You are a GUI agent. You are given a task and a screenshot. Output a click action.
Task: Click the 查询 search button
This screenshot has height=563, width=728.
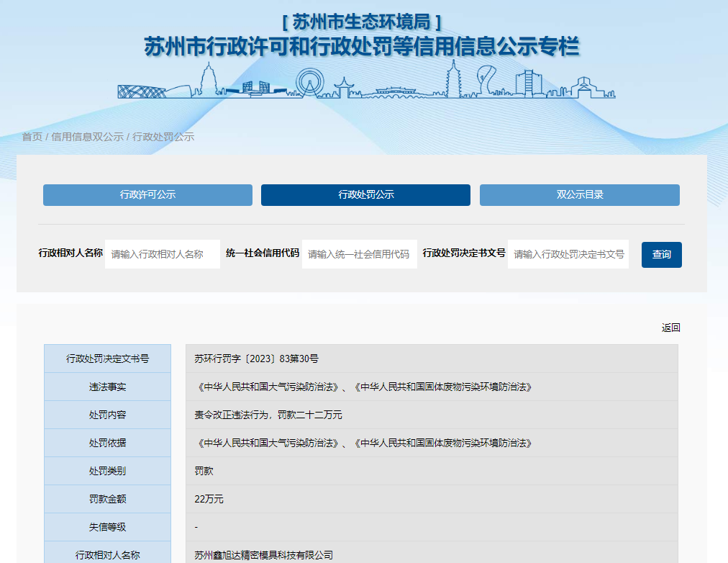(662, 255)
